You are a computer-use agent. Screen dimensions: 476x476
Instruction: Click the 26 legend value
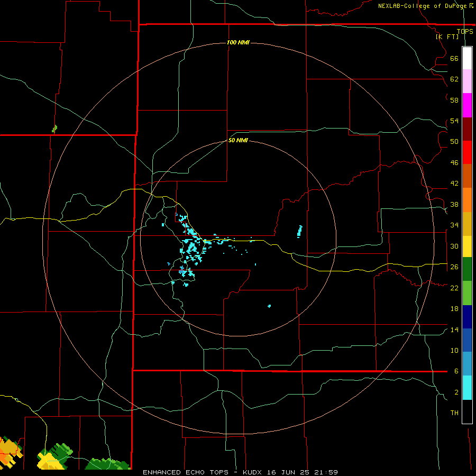click(454, 267)
